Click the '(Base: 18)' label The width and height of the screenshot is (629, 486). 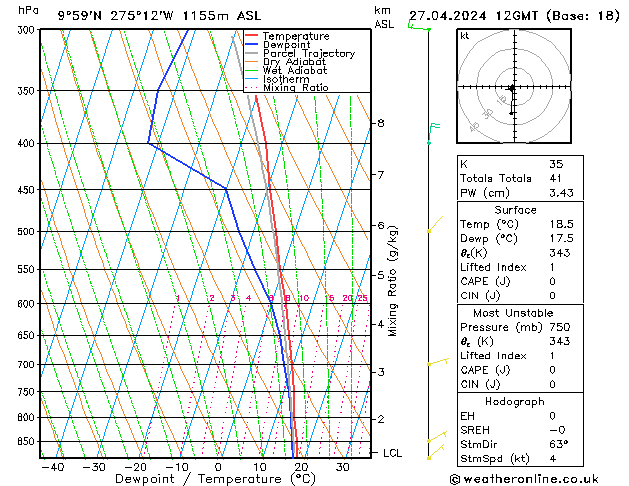(x=582, y=16)
